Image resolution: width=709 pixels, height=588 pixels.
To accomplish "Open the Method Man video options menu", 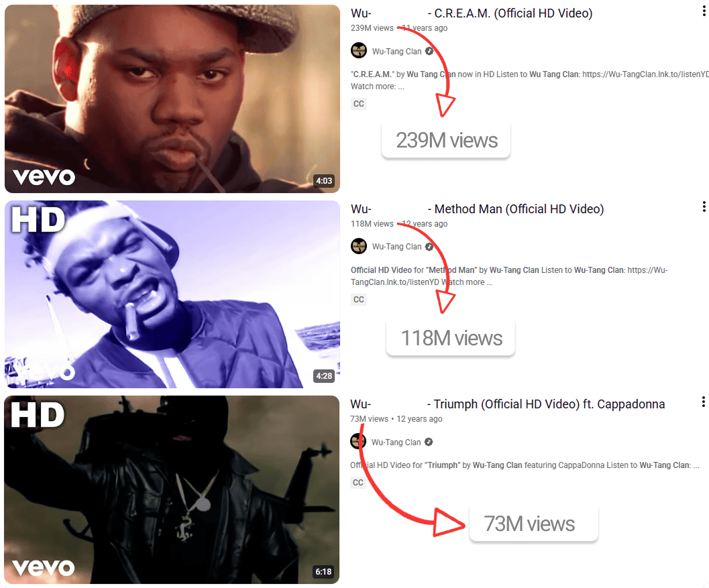I will coord(704,207).
